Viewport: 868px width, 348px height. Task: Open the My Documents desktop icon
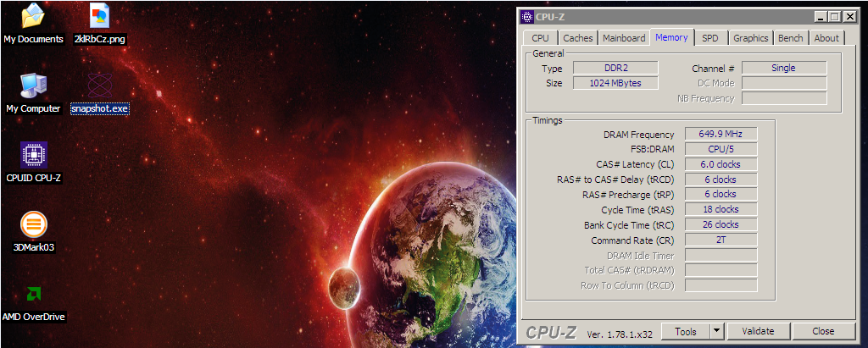coord(33,23)
